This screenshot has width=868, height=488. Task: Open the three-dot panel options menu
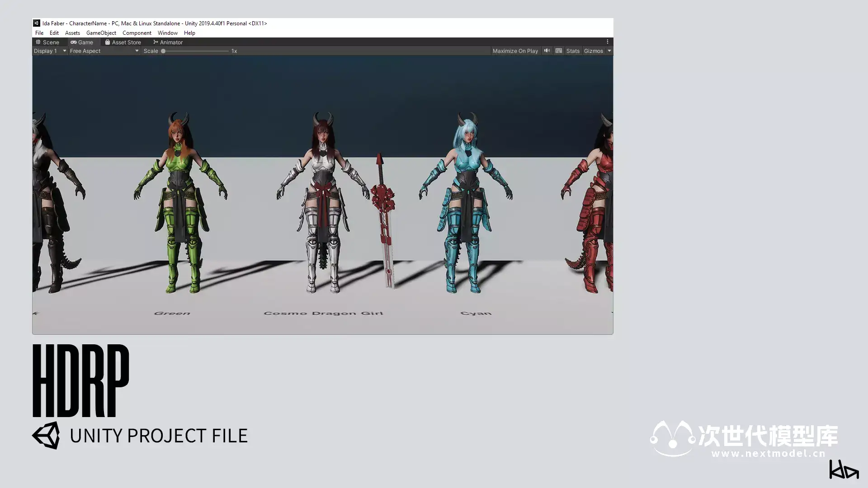[x=608, y=42]
